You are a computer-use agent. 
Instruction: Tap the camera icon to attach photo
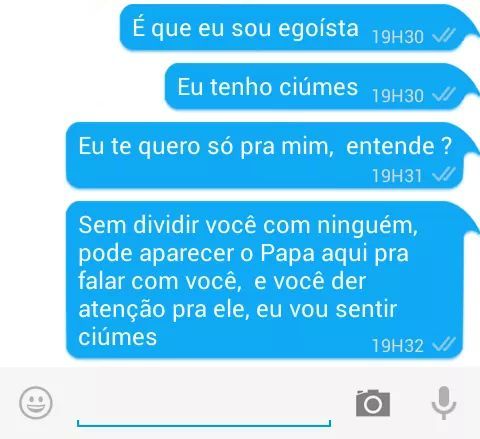(x=373, y=403)
